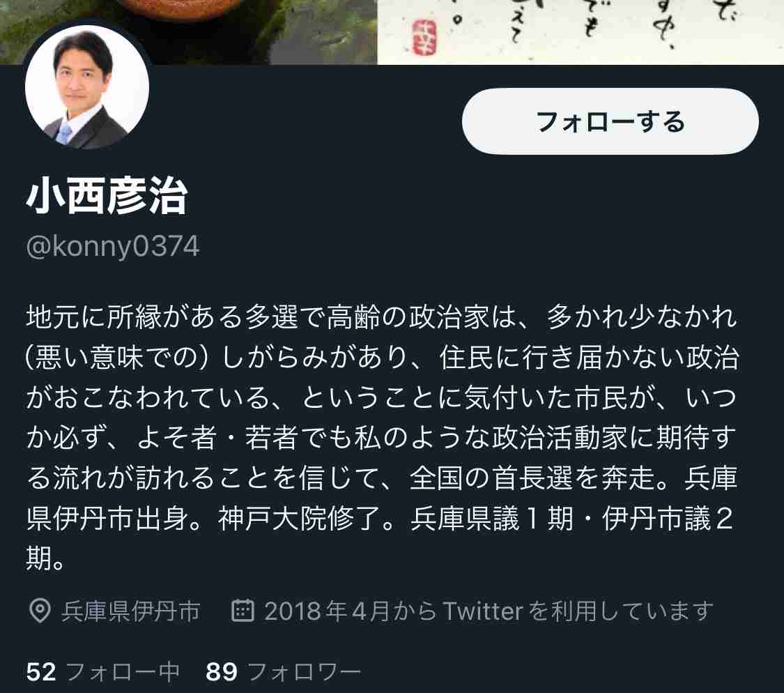Viewport: 784px width, 693px height.
Task: Open the フォロワー followers list
Action: (283, 671)
